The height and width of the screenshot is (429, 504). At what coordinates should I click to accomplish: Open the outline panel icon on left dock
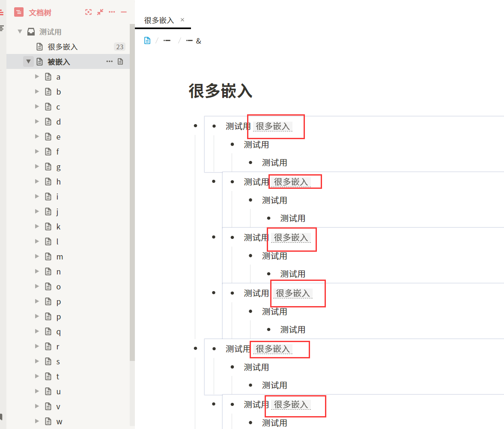click(x=2, y=28)
